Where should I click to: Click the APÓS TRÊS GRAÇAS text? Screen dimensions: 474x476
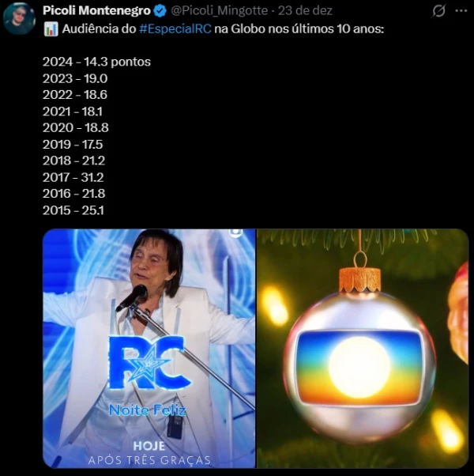point(149,460)
